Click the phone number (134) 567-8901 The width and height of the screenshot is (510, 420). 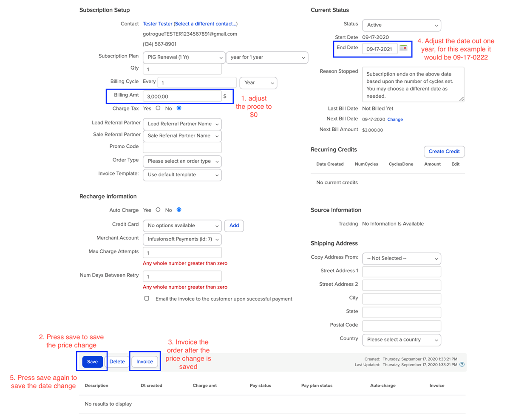(159, 44)
